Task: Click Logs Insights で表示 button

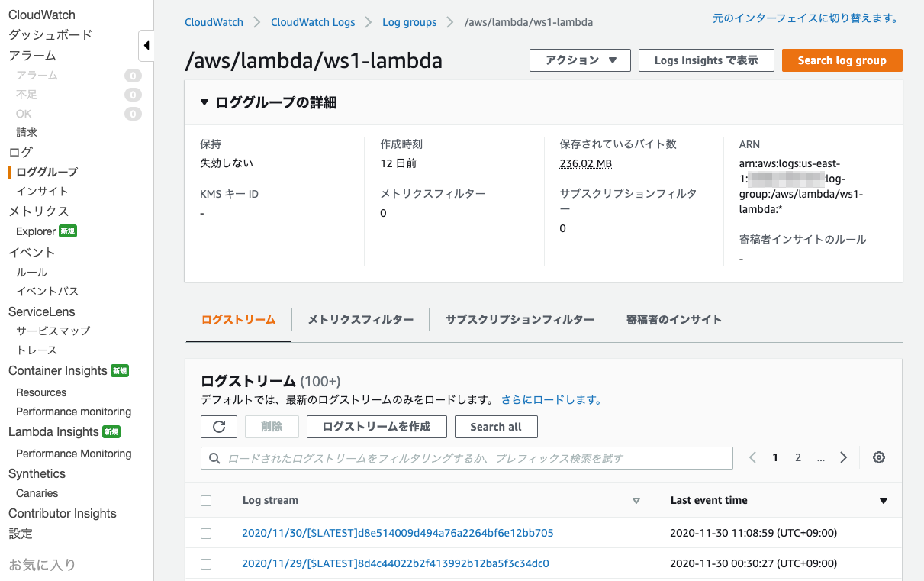Action: pyautogui.click(x=707, y=60)
